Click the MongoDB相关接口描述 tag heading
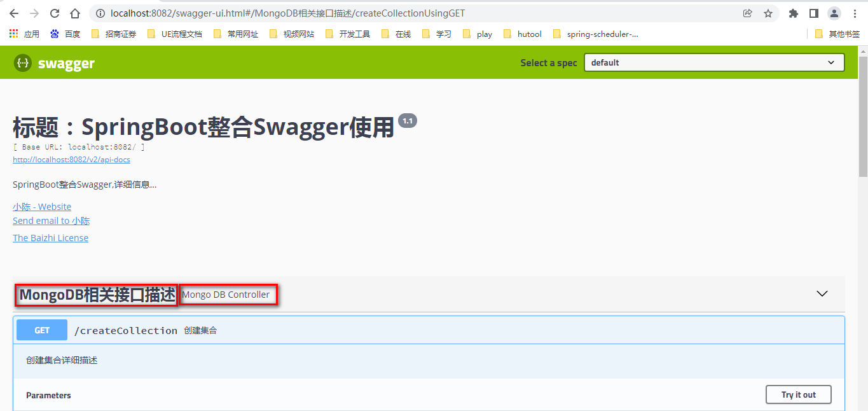 point(97,295)
